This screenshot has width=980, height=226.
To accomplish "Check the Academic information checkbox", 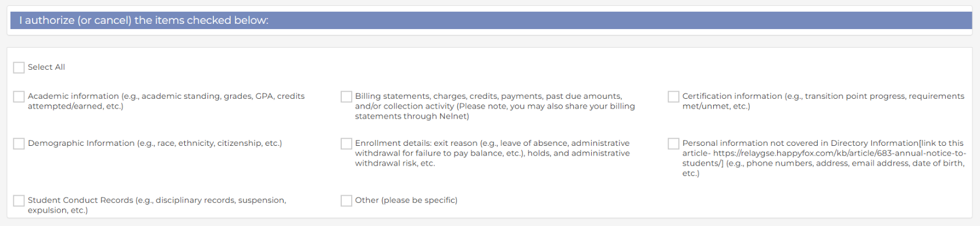I will [x=19, y=96].
